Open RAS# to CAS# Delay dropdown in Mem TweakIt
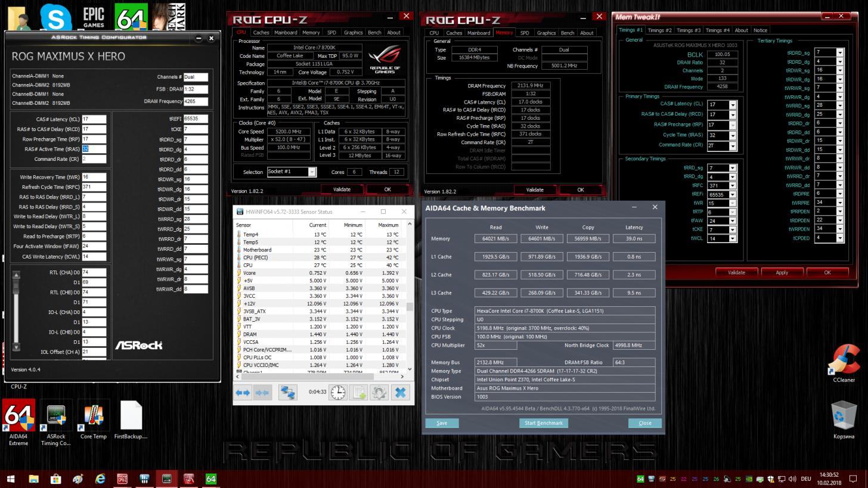The height and width of the screenshot is (488, 868). (733, 114)
